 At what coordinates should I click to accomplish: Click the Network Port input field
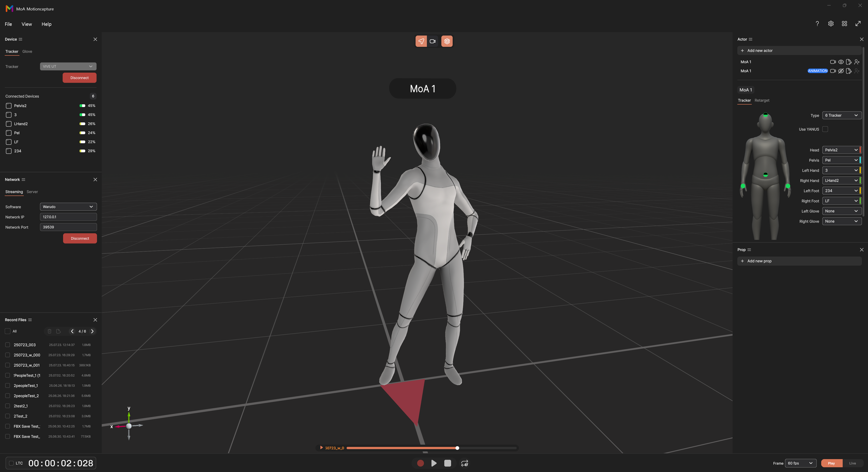[69, 227]
